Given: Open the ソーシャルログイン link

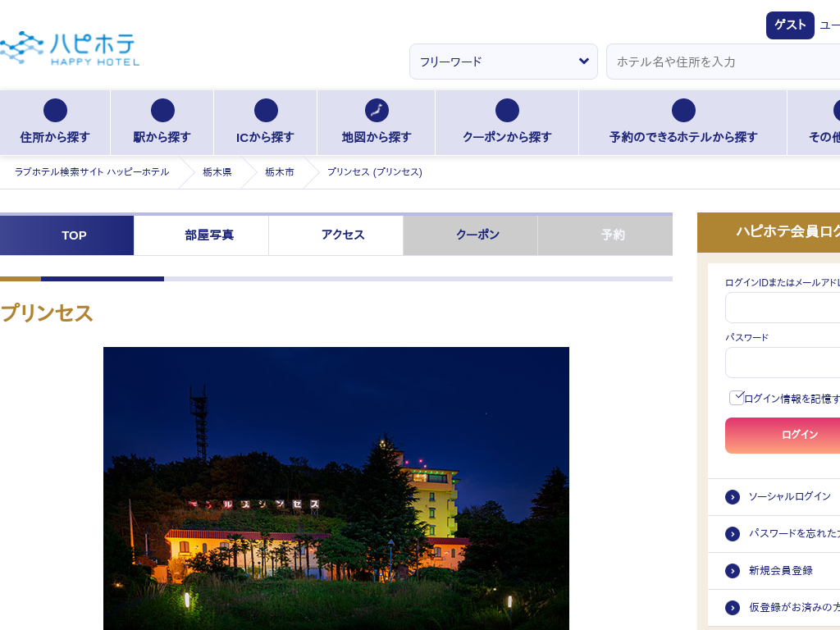Looking at the screenshot, I should 790,497.
